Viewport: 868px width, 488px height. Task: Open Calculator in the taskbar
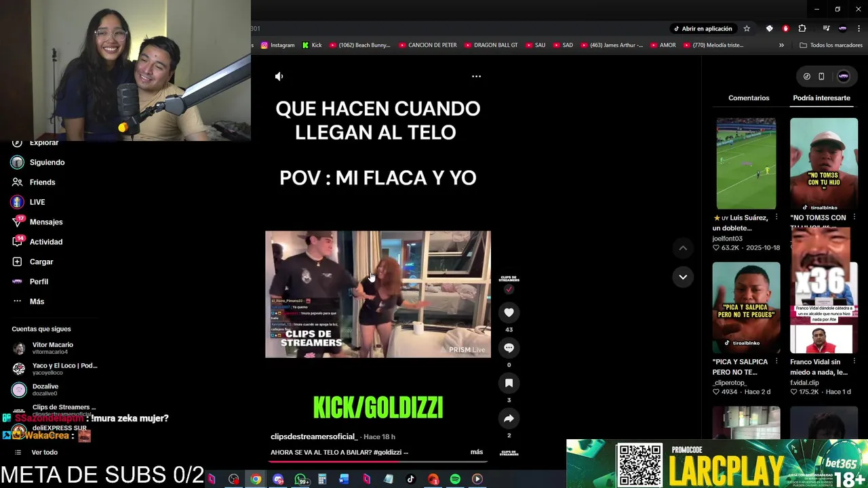pos(322,479)
